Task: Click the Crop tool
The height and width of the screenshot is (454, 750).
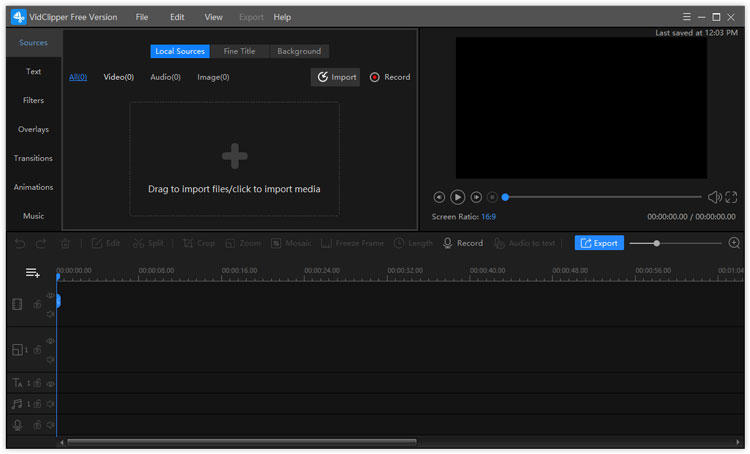Action: click(x=199, y=244)
